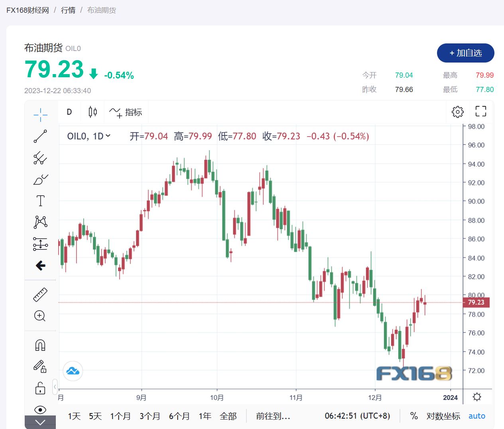The width and height of the screenshot is (504, 429).
Task: Expand the left toolbar bottom chevron
Action: [40, 422]
